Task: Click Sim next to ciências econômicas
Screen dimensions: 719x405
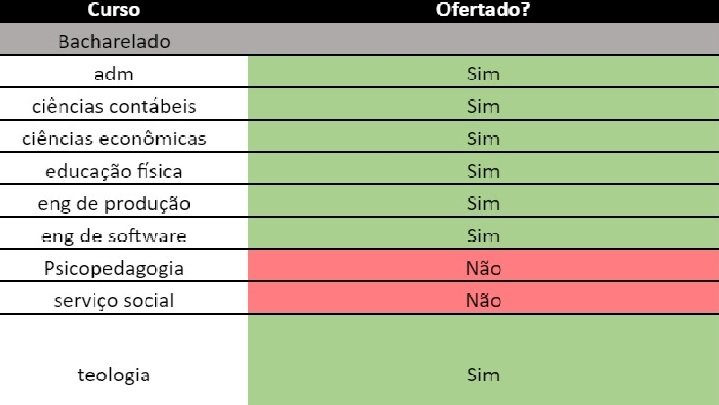Action: click(483, 137)
